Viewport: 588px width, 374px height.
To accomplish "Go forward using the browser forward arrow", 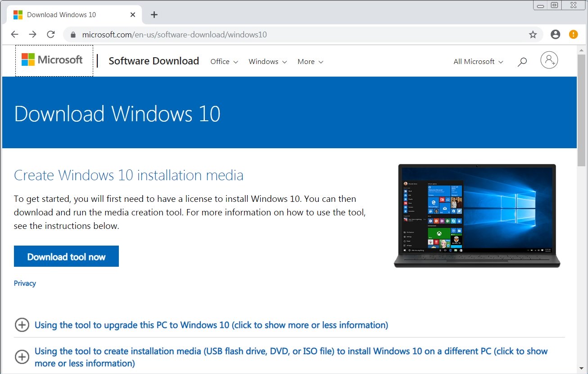I will pos(33,34).
